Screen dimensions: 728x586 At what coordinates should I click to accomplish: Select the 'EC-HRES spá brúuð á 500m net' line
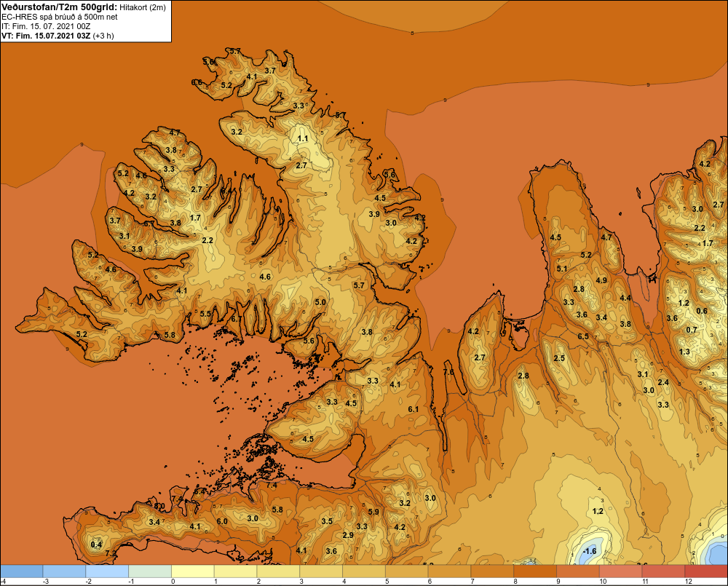pos(60,17)
